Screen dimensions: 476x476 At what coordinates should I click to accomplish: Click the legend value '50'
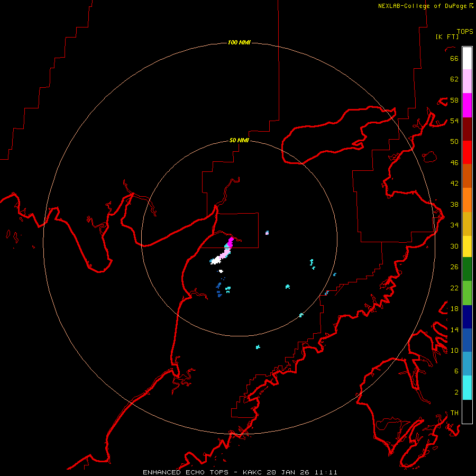point(454,142)
